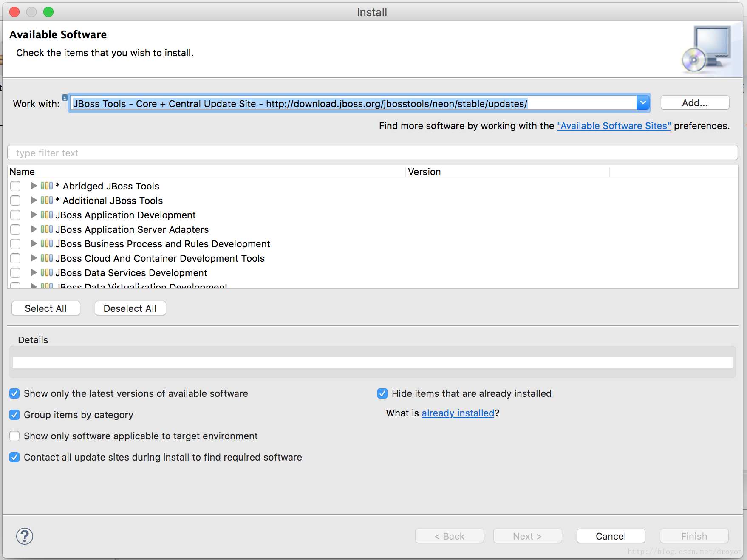Check JBoss Cloud And Container Development Tools
Viewport: 747px width, 560px height.
click(x=15, y=258)
